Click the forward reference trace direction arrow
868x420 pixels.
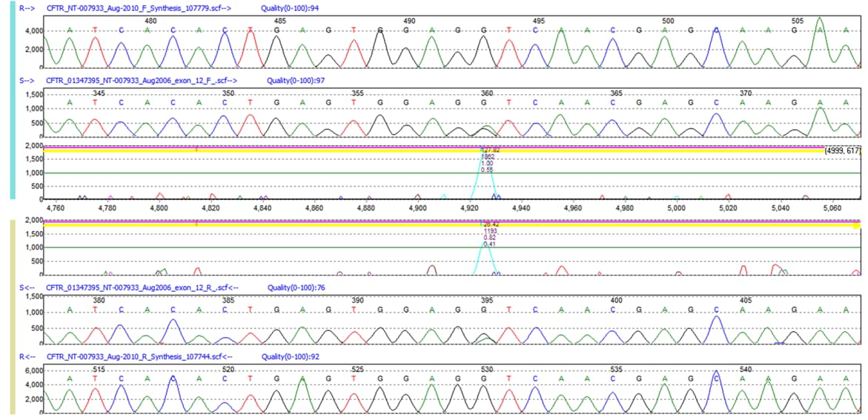click(x=23, y=7)
